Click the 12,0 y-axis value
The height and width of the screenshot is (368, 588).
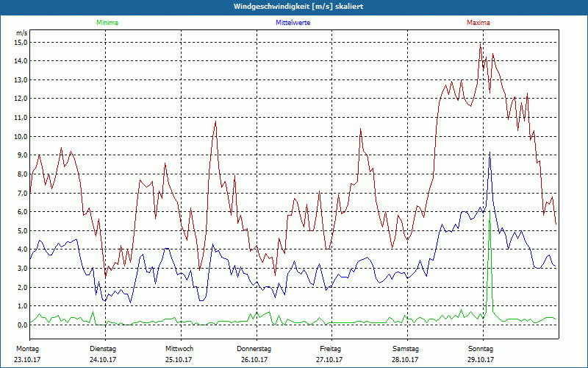coord(21,99)
